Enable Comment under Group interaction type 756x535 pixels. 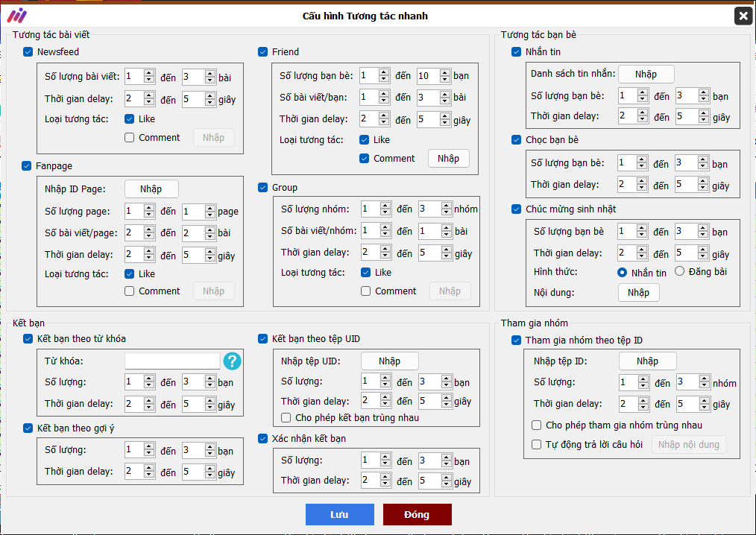tap(366, 291)
